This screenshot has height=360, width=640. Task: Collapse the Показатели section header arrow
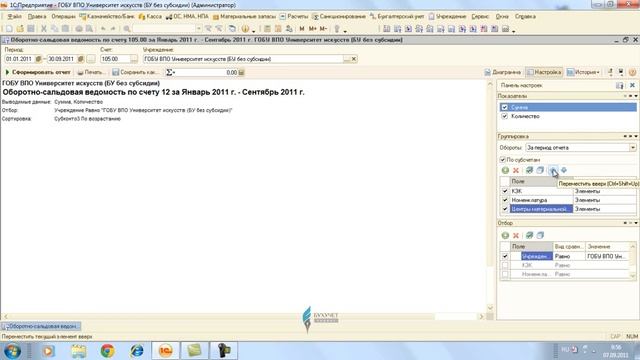(636, 96)
